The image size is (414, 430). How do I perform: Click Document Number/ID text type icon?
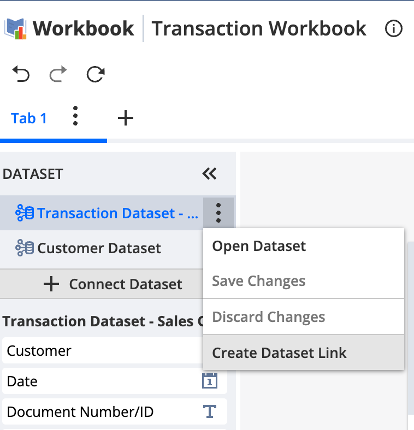click(x=210, y=412)
